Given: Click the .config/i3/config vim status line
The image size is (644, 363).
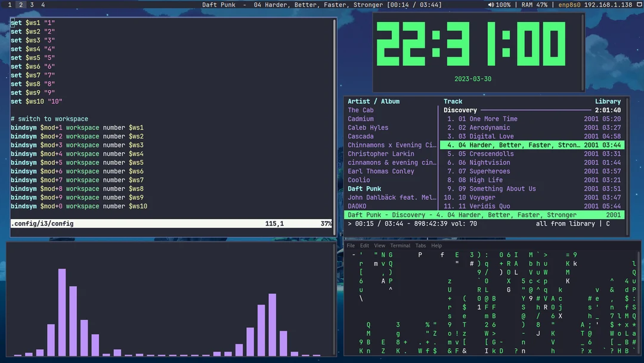Looking at the screenshot, I should [42, 224].
